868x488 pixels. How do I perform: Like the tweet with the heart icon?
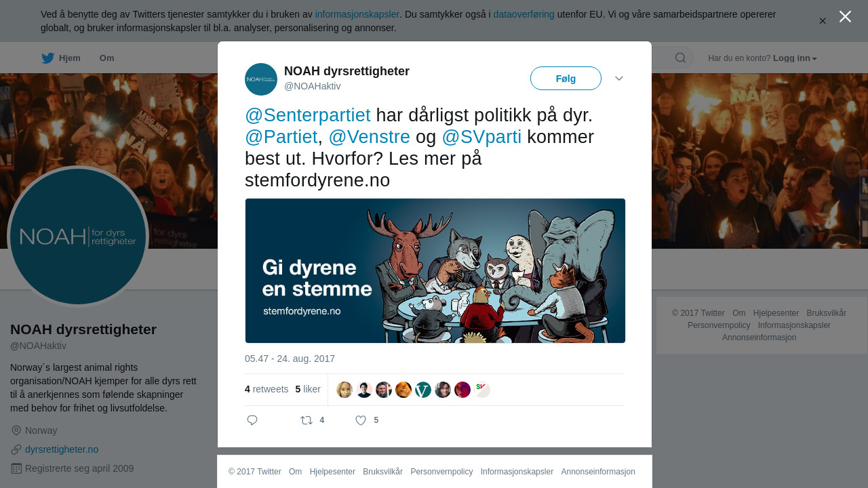(x=361, y=420)
